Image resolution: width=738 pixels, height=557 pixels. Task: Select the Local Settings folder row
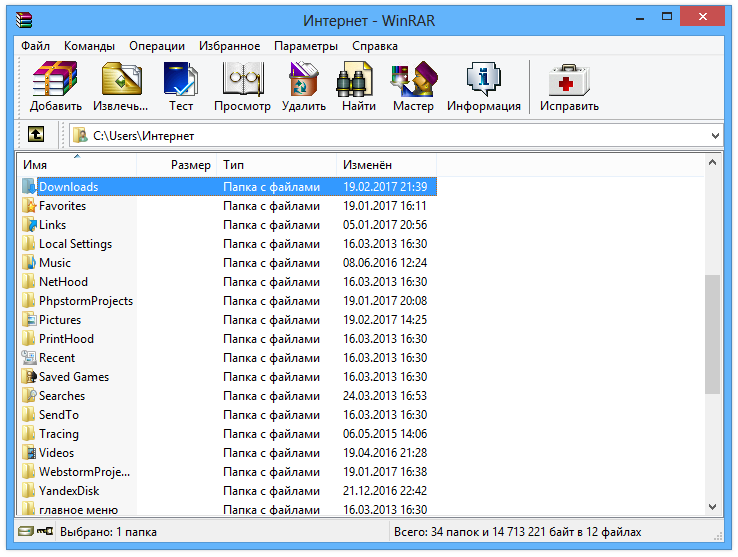click(x=229, y=244)
